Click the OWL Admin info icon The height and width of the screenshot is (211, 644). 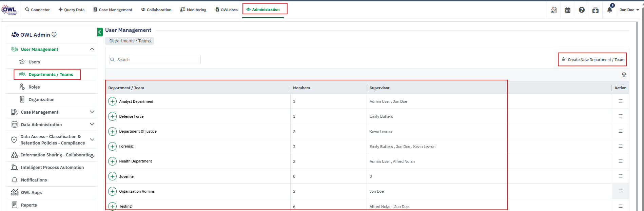point(54,35)
